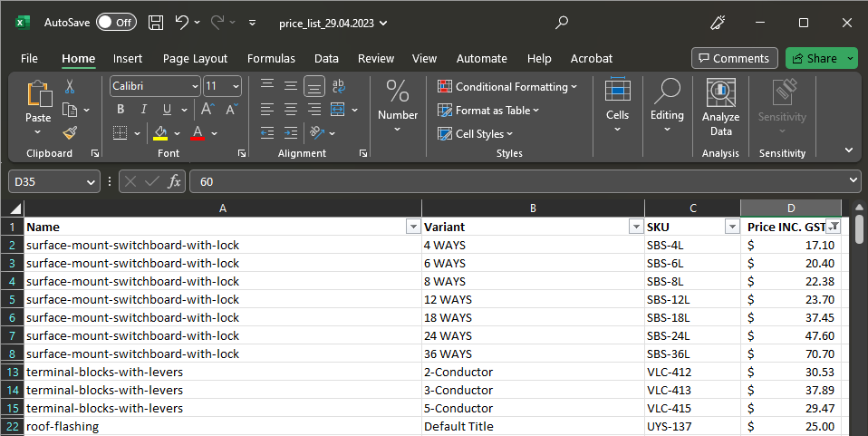This screenshot has width=868, height=436.
Task: Open the Page Layout tab
Action: [195, 58]
